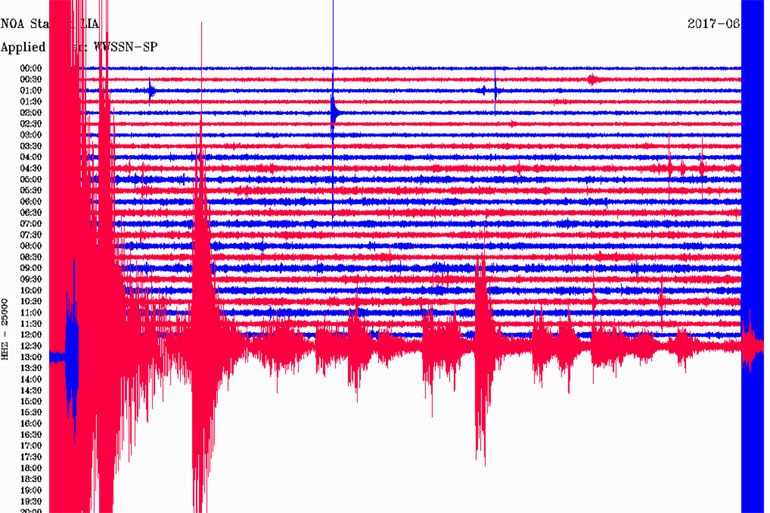
Task: Click the blue spike on the 02:00 trace
Action: tap(333, 110)
